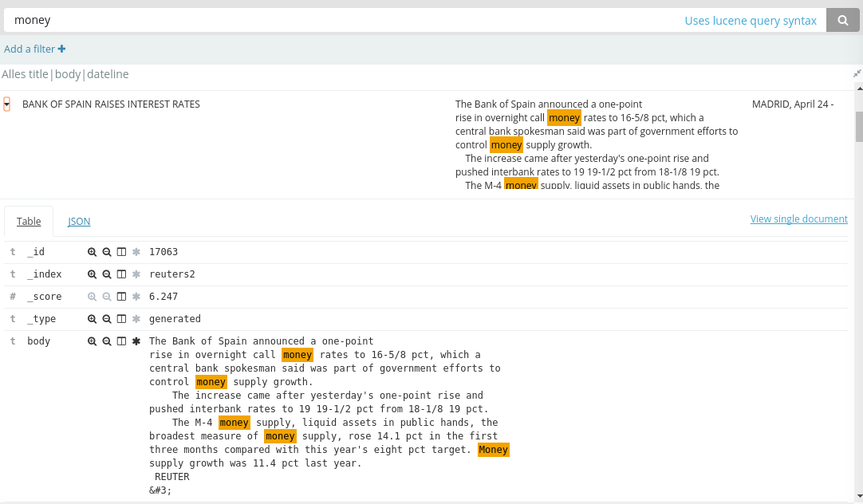Click the dateline column header

coord(108,74)
